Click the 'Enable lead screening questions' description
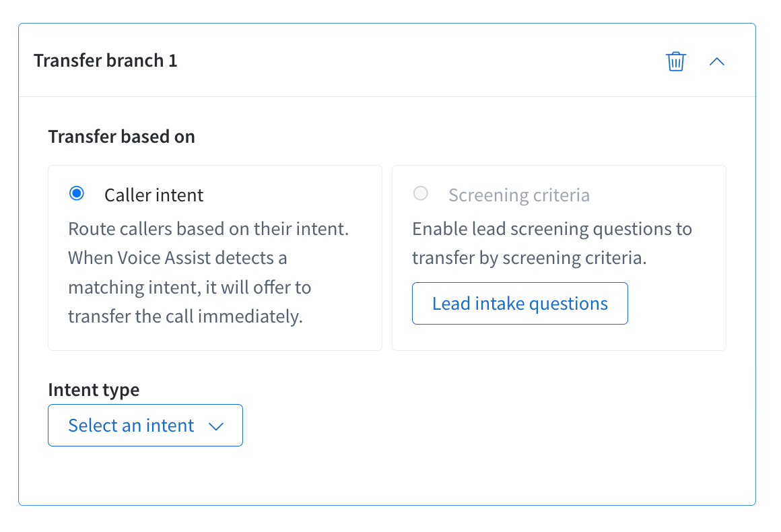 (552, 243)
